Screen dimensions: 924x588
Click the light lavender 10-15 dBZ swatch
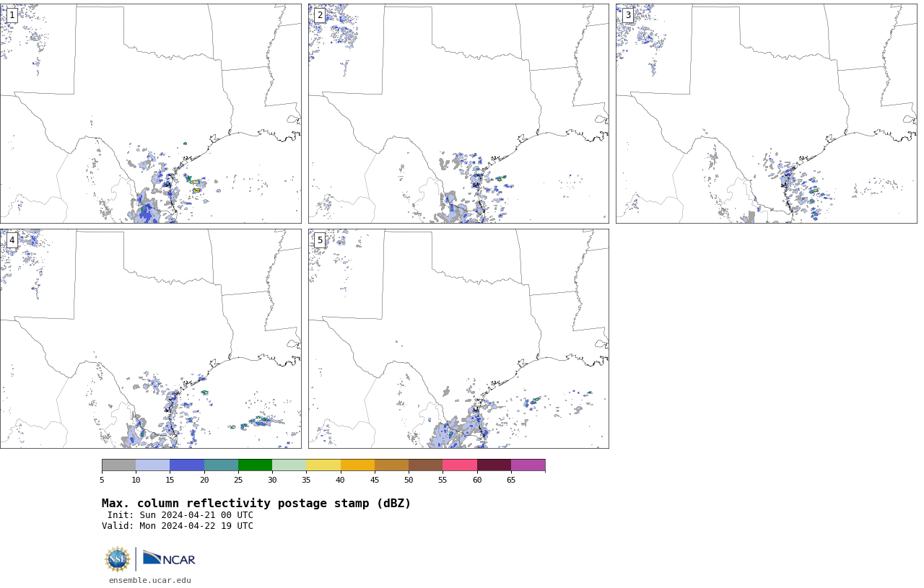coord(152,465)
